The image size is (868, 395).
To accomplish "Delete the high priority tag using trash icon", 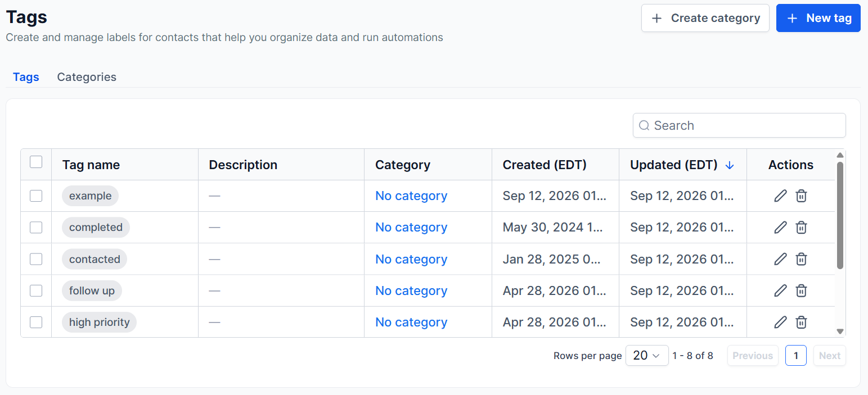I will [x=801, y=322].
